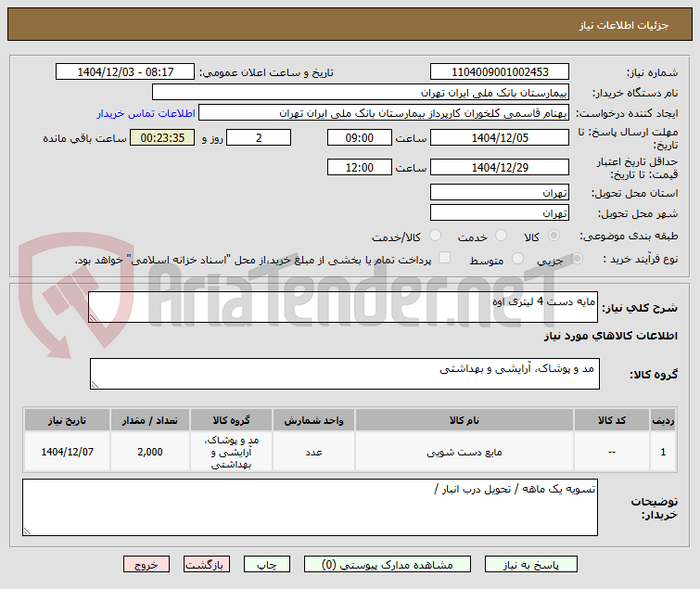Click the شماره نیاز number field
The image size is (700, 589).
pyautogui.click(x=500, y=72)
